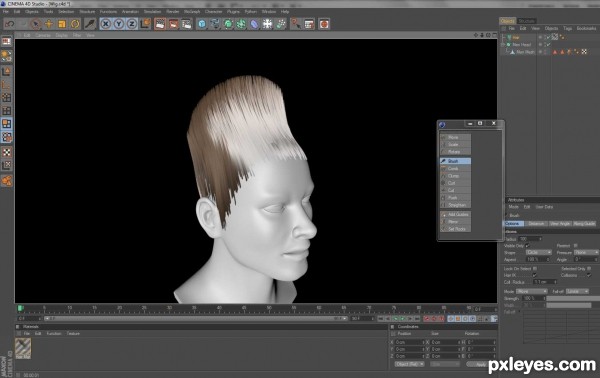
Task: Toggle the Visible Only checkbox
Action: coord(528,246)
